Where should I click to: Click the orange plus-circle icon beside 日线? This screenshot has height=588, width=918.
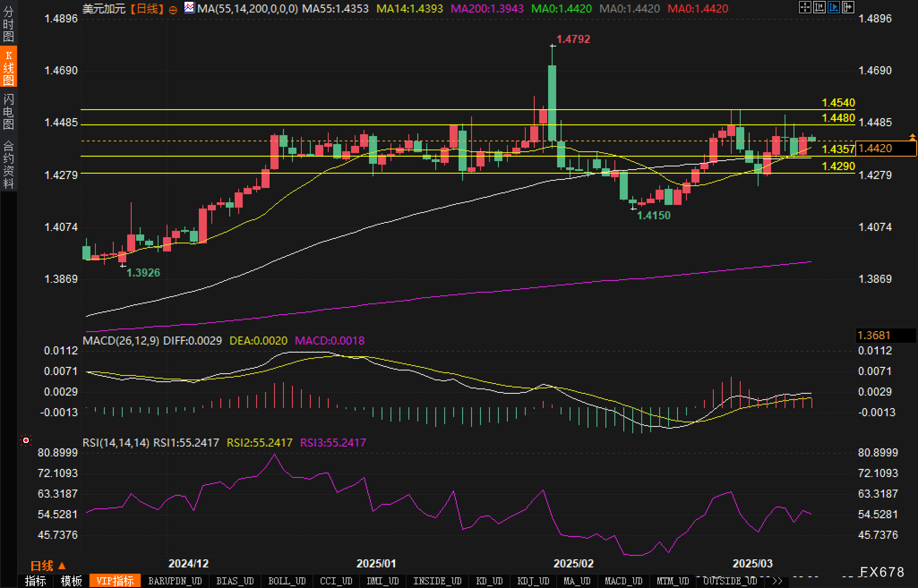click(173, 9)
